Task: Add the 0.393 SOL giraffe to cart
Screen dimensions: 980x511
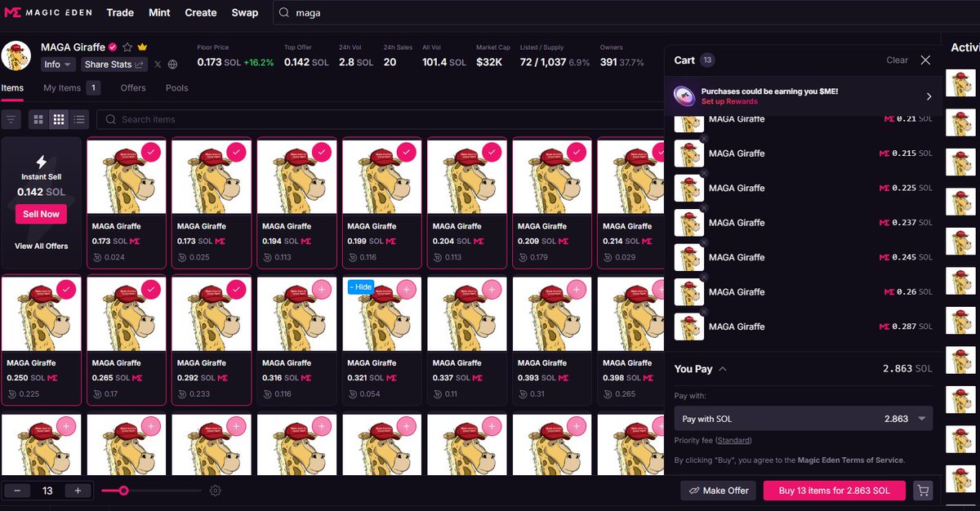Action: click(577, 289)
